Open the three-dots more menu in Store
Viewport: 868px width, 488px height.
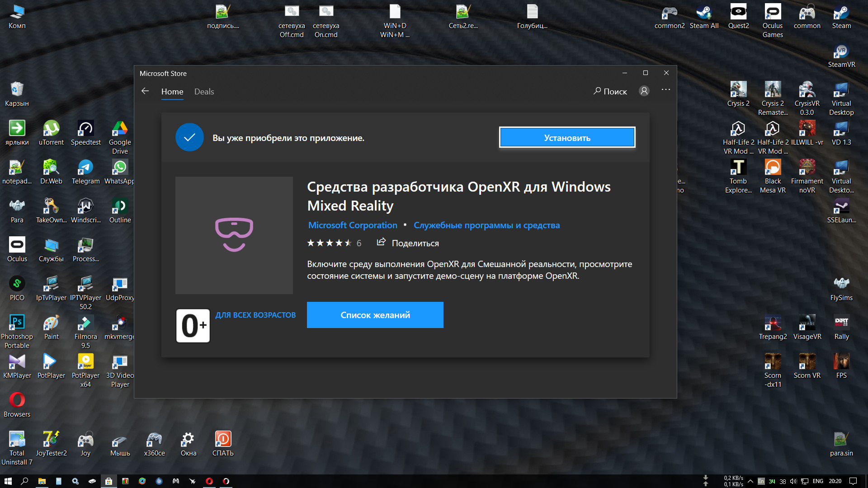(666, 90)
